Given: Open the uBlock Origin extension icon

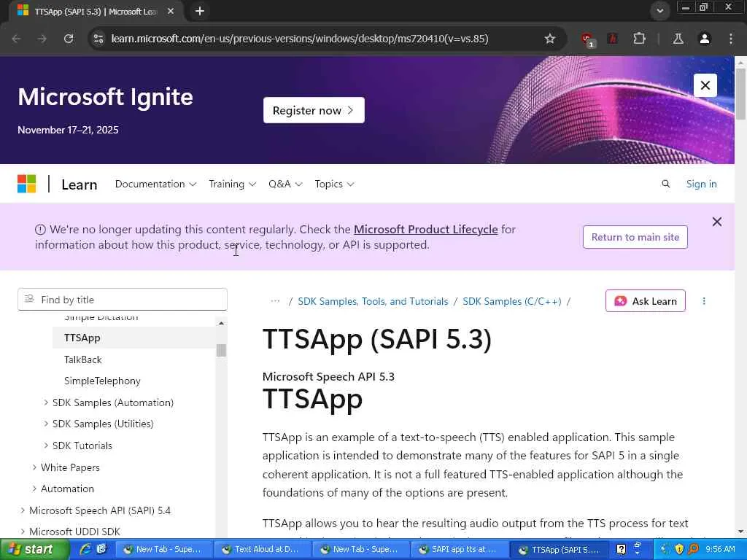Looking at the screenshot, I should click(587, 39).
